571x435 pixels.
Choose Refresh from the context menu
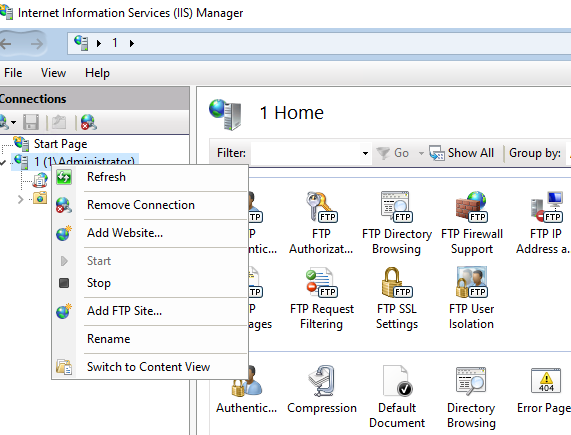click(x=150, y=177)
